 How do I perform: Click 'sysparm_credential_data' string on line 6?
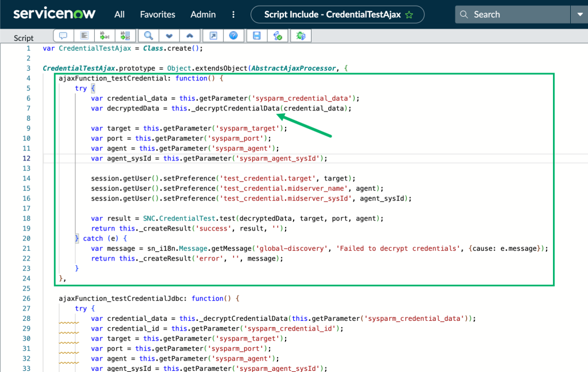click(303, 98)
